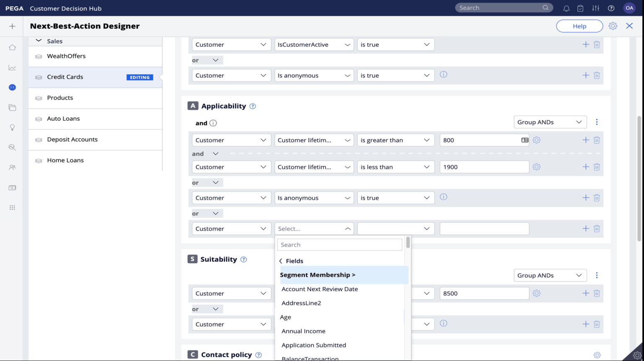The height and width of the screenshot is (361, 644).
Task: Expand the Applicability Group ANDs dropdown
Action: [x=550, y=122]
